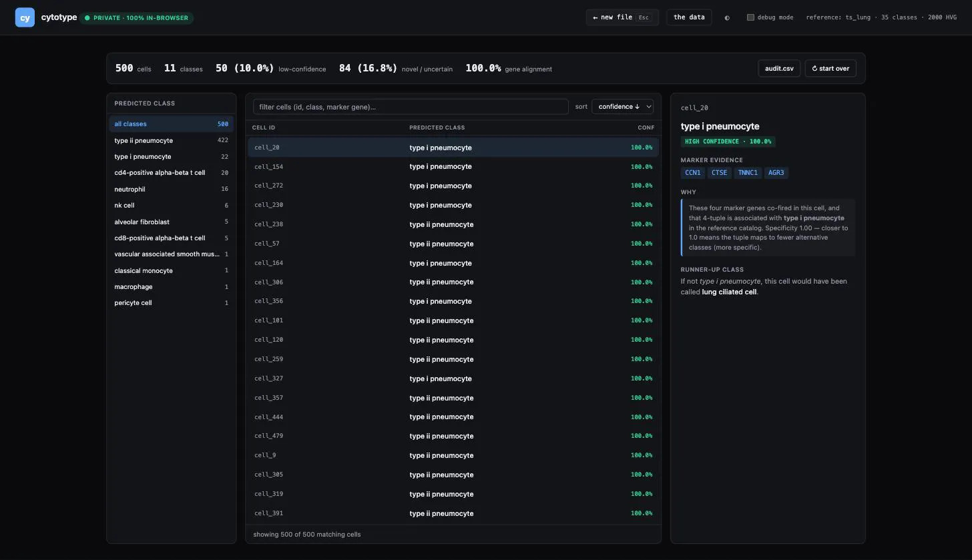Viewport: 972px width, 560px height.
Task: Click the runner-up lung ciliated cell text
Action: [729, 292]
